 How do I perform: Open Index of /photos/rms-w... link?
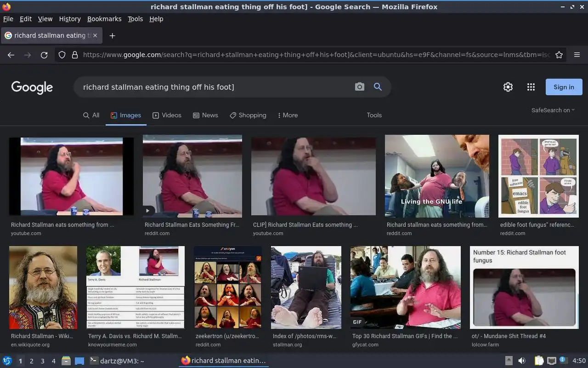(x=305, y=336)
